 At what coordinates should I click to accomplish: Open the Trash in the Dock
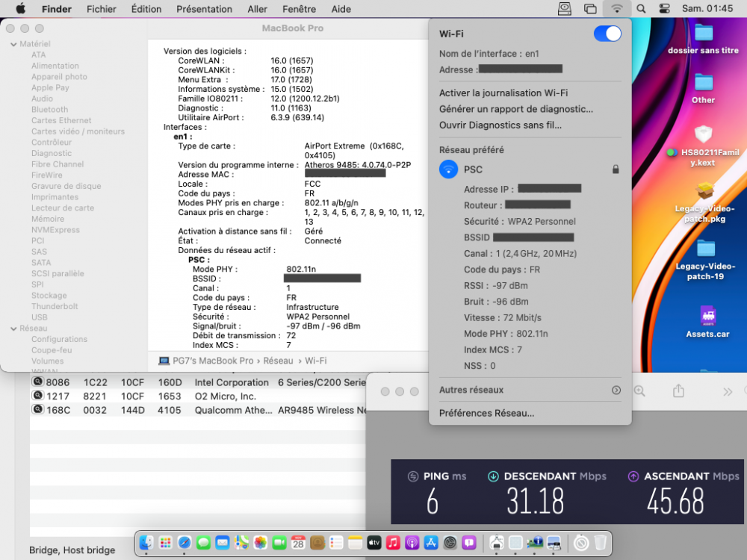[601, 542]
